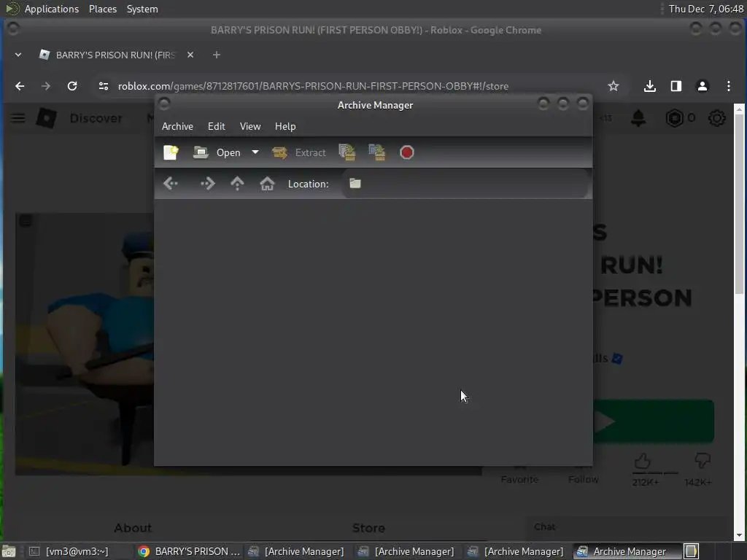Select third [Archive Manager] taskbar entry
The height and width of the screenshot is (560, 747).
click(516, 551)
